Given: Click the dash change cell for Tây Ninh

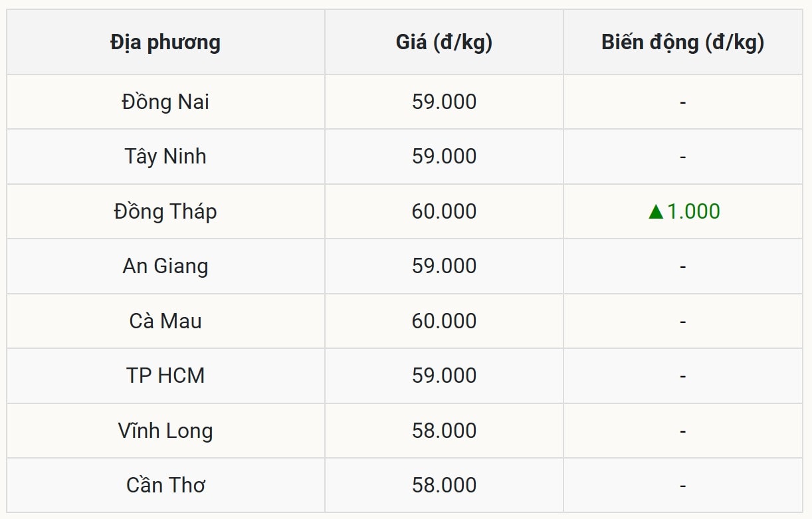Looking at the screenshot, I should click(682, 157).
